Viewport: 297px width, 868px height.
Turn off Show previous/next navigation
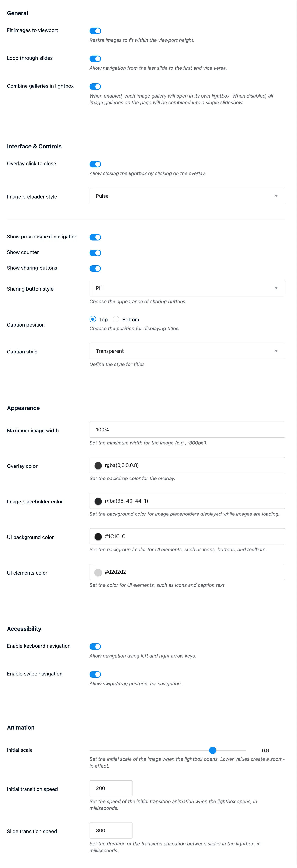(95, 237)
